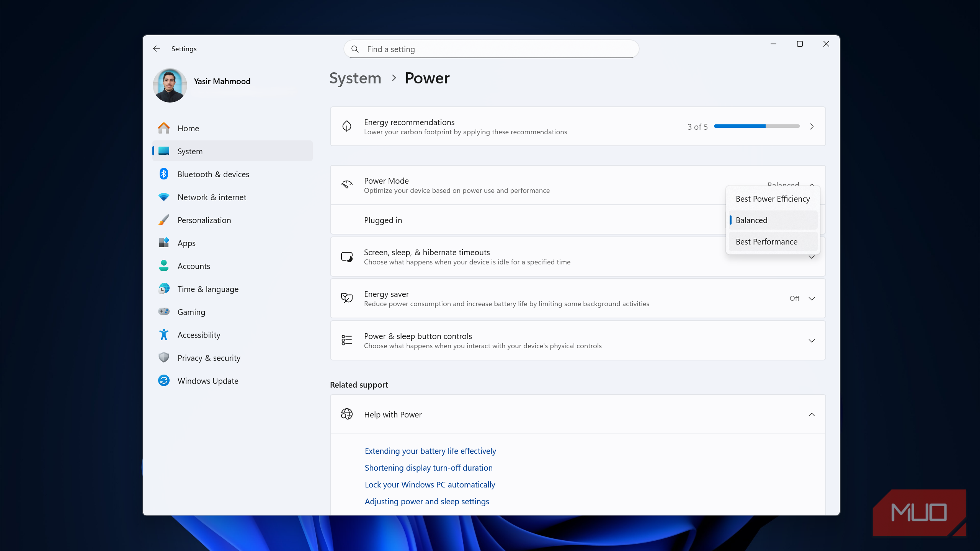Click the Plugged in row label

tap(383, 220)
